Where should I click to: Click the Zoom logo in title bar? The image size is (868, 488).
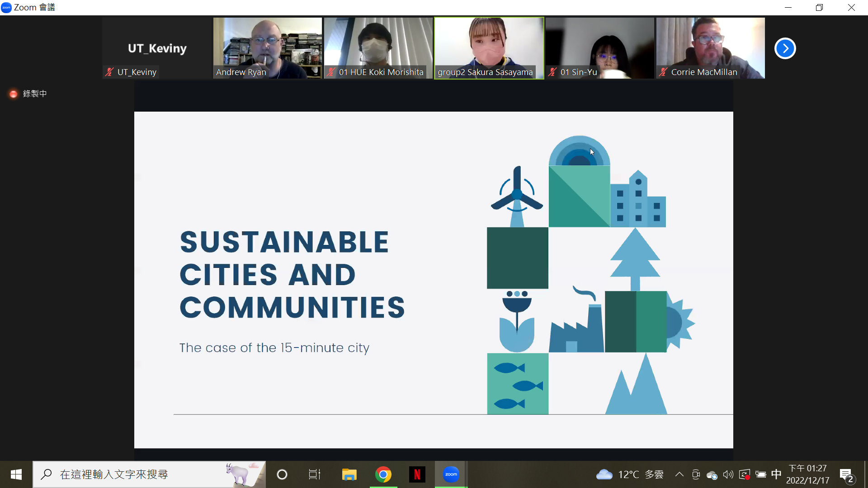[6, 7]
